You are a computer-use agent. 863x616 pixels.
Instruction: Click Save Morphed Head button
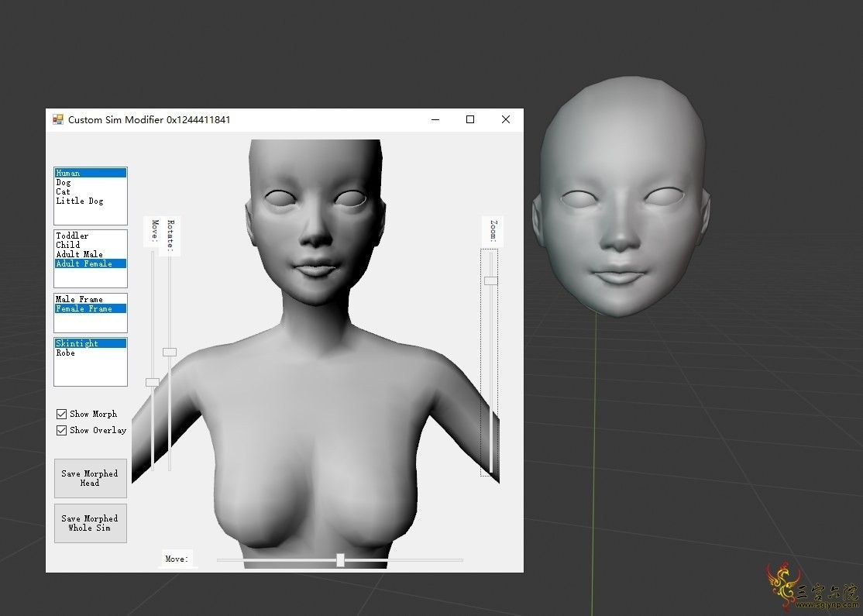[x=91, y=478]
